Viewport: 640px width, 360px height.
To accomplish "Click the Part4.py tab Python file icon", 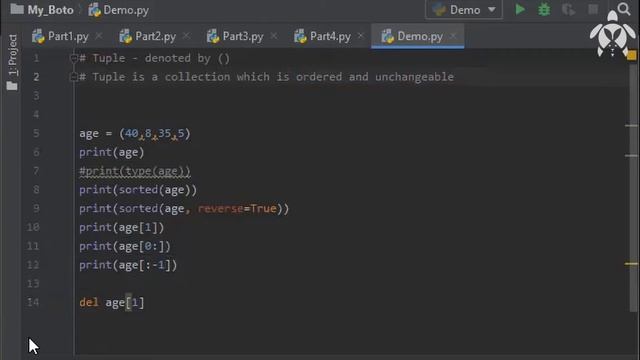I will (x=300, y=36).
